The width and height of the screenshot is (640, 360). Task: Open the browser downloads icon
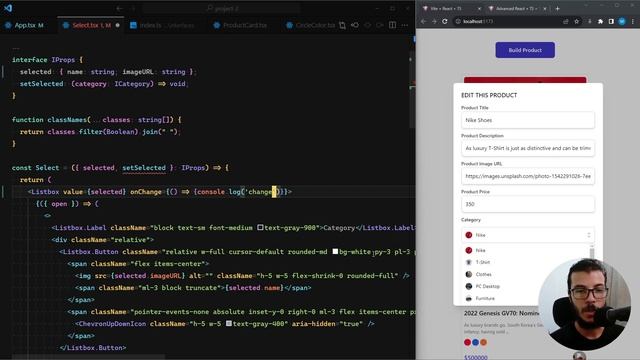coord(590,22)
